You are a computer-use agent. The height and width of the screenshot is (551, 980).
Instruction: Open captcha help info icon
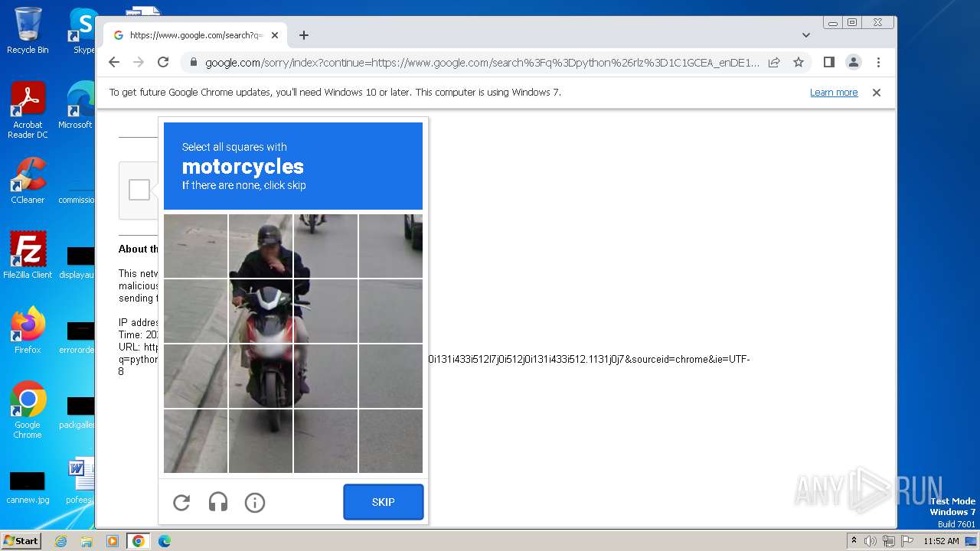(x=255, y=503)
